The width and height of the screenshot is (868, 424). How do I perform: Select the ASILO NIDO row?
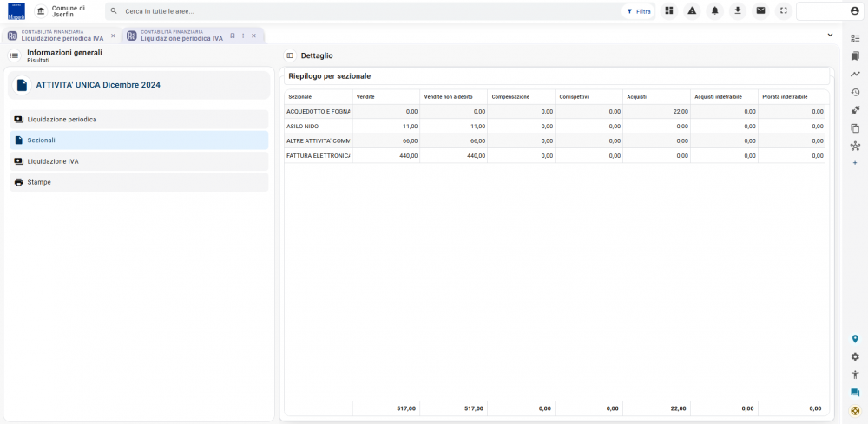(555, 126)
